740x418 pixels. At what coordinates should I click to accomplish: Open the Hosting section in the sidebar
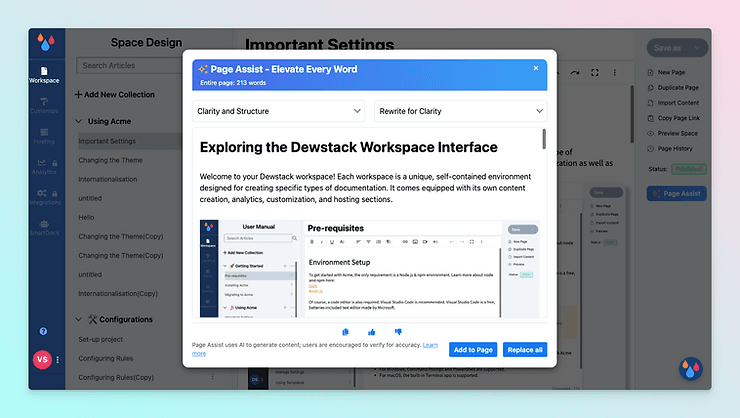point(44,136)
